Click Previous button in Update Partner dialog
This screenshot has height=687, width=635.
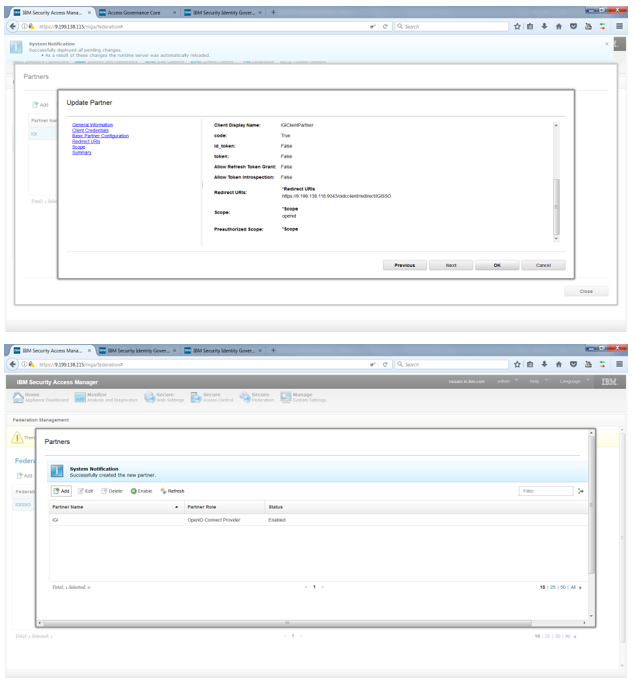point(404,265)
